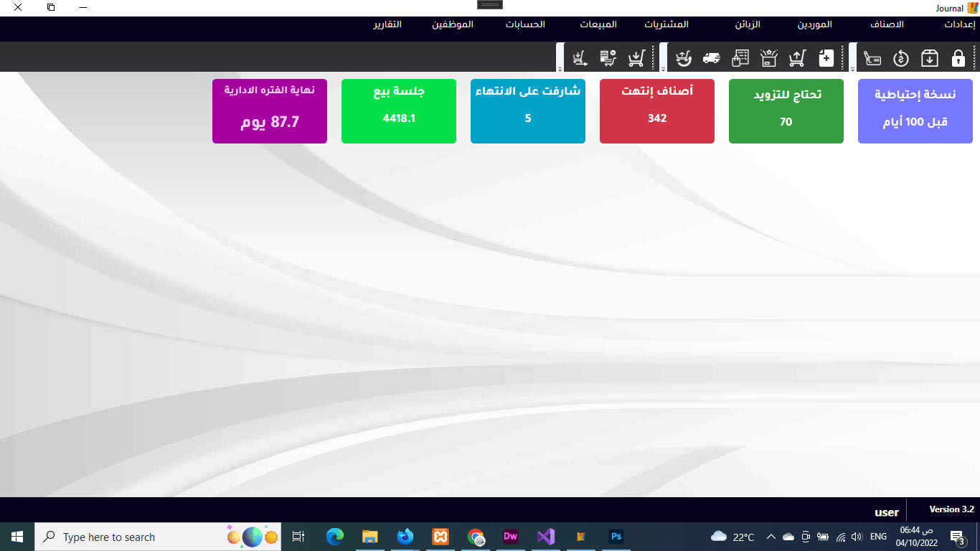Switch to Journal app taskbar icon
Image resolution: width=980 pixels, height=551 pixels.
point(581,537)
